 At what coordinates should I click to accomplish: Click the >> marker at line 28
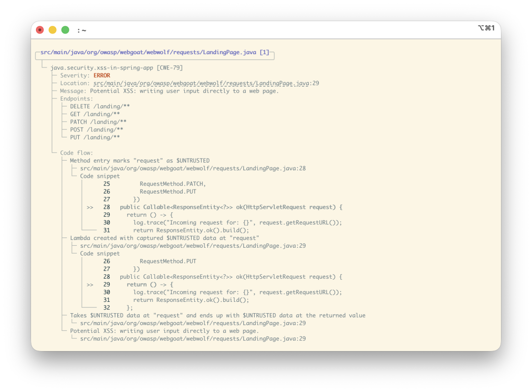[90, 207]
